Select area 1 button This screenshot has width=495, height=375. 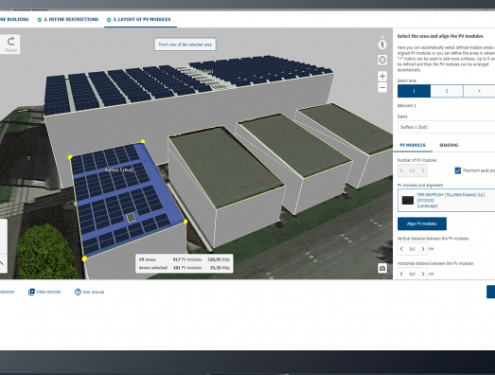tap(414, 91)
